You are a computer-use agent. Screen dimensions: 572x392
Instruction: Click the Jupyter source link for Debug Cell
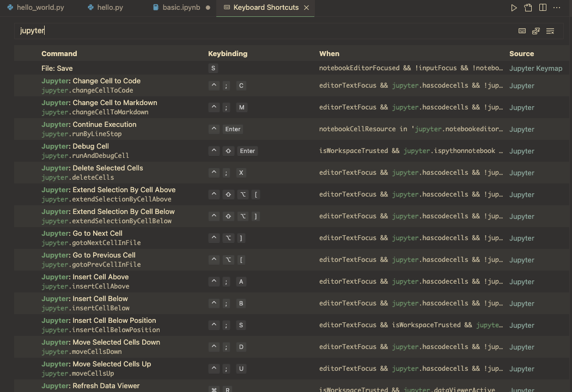[522, 151]
